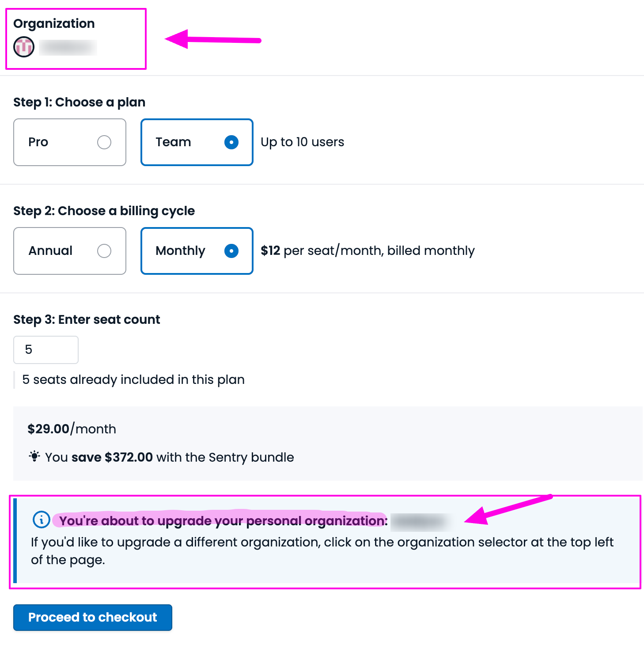Click the organization avatar icon
Screen dimensions: 644x660
24,47
